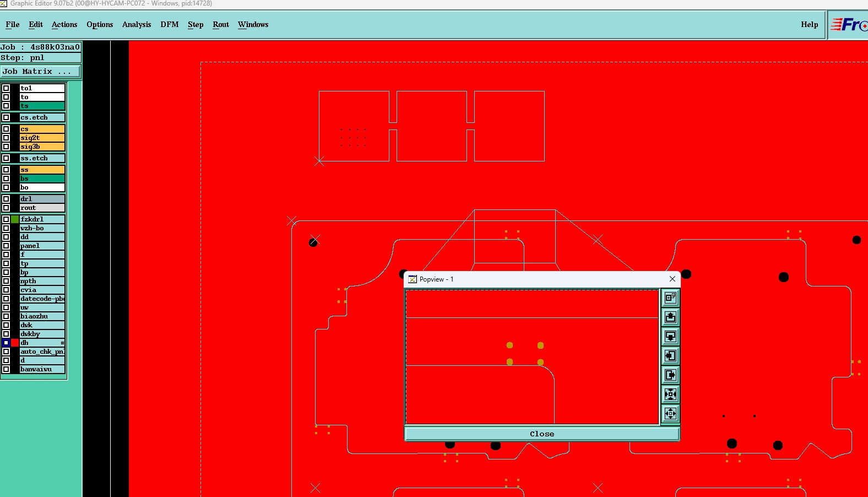Toggle display checkbox for ss.etch layer
The image size is (868, 497).
(6, 158)
